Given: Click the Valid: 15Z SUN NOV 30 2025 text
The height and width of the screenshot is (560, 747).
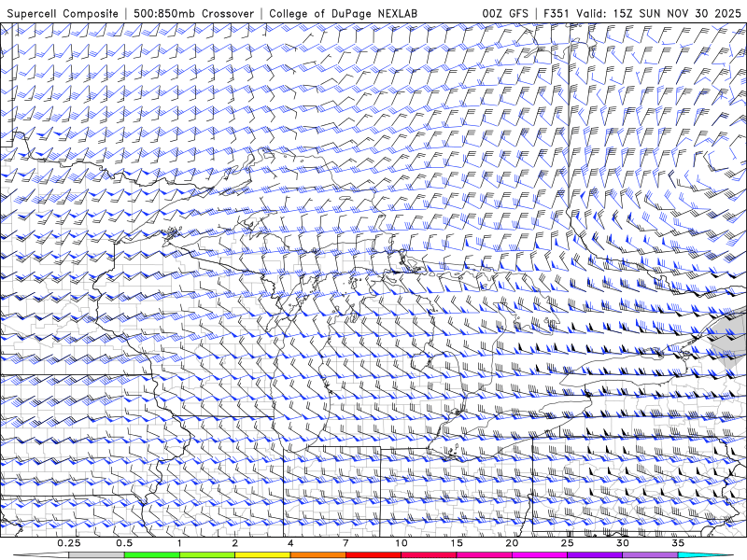Looking at the screenshot, I should tap(659, 13).
